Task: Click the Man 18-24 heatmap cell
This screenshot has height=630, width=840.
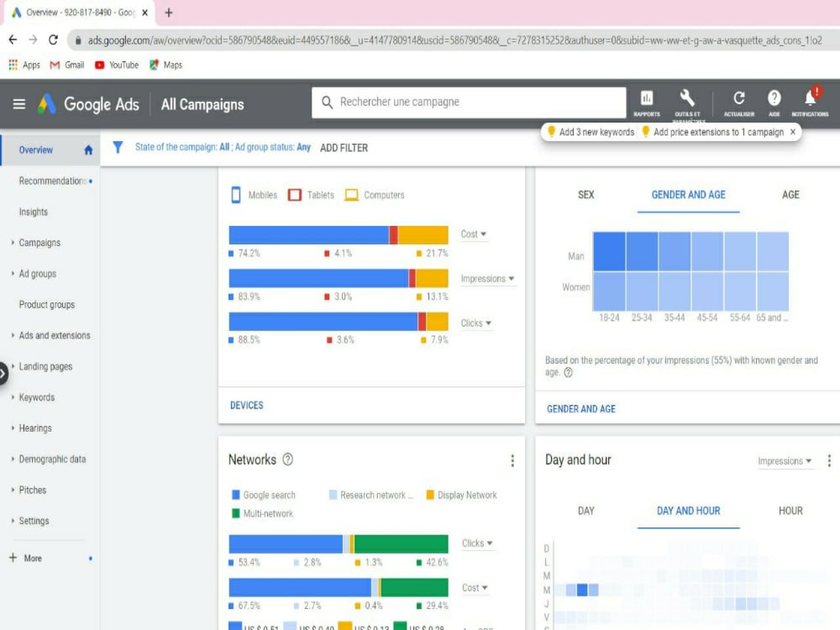Action: click(x=609, y=251)
